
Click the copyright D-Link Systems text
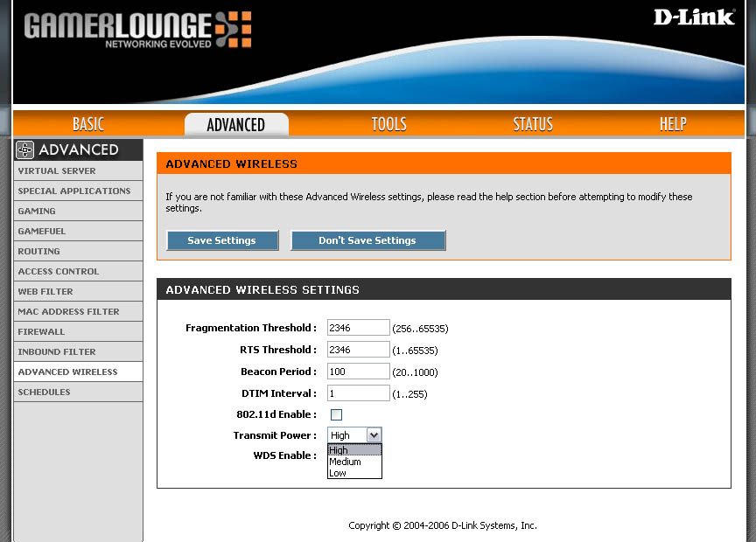tap(443, 525)
